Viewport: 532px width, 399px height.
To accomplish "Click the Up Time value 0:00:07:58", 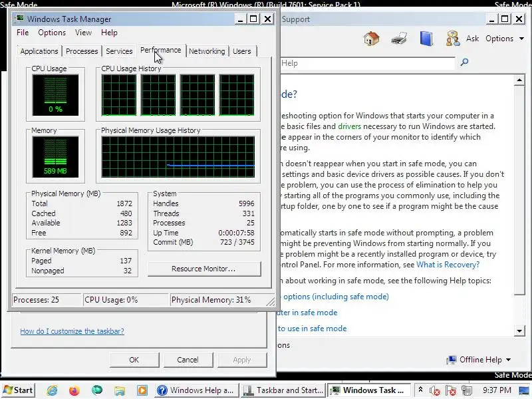I will point(236,233).
